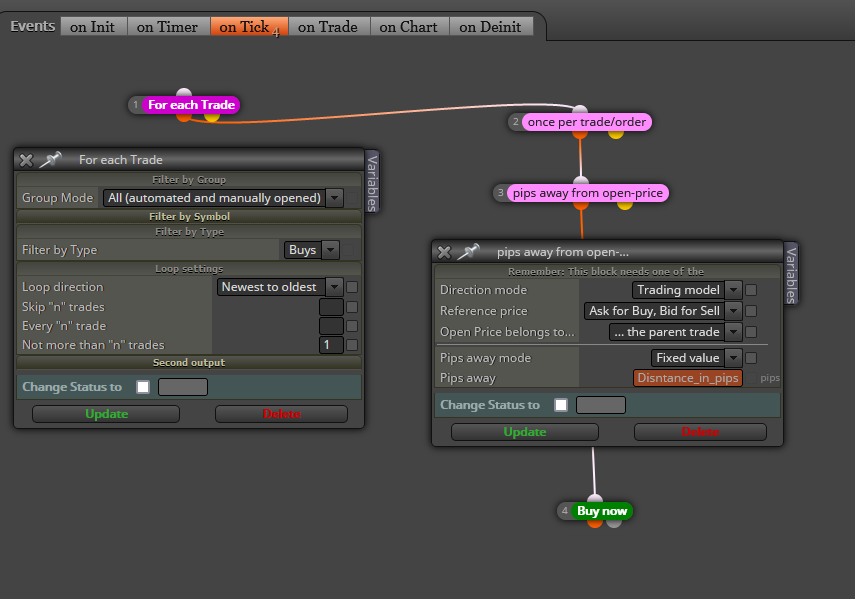Open Direction mode Trading model dropdown
Image resolution: width=855 pixels, height=599 pixels.
(x=687, y=290)
